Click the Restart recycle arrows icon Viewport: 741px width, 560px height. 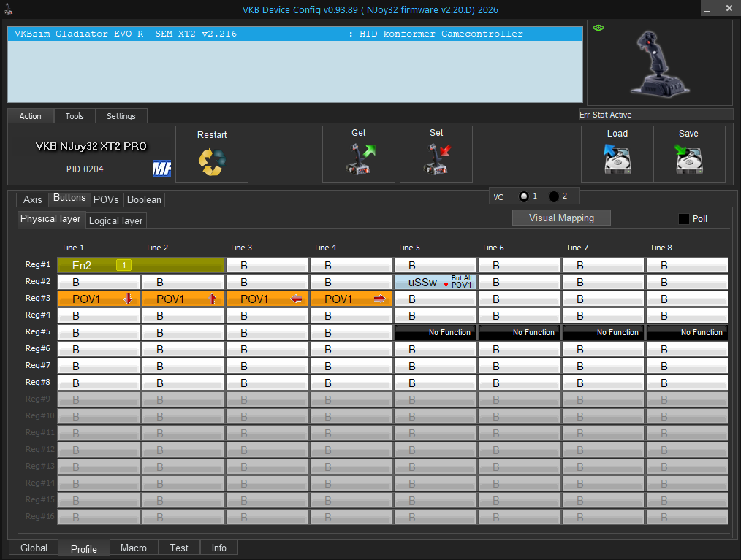pos(212,162)
